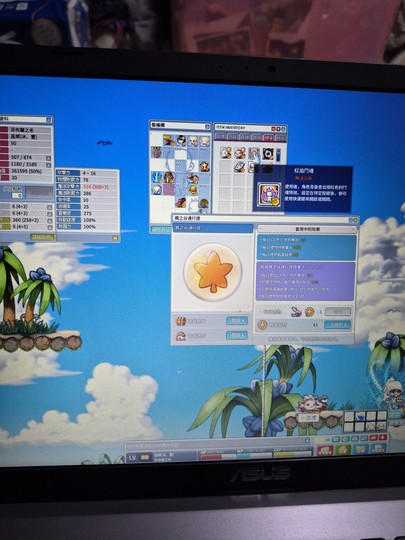Click the treasure chest icon in the pass window
Viewport: 405px width, 540px height.
(x=181, y=321)
